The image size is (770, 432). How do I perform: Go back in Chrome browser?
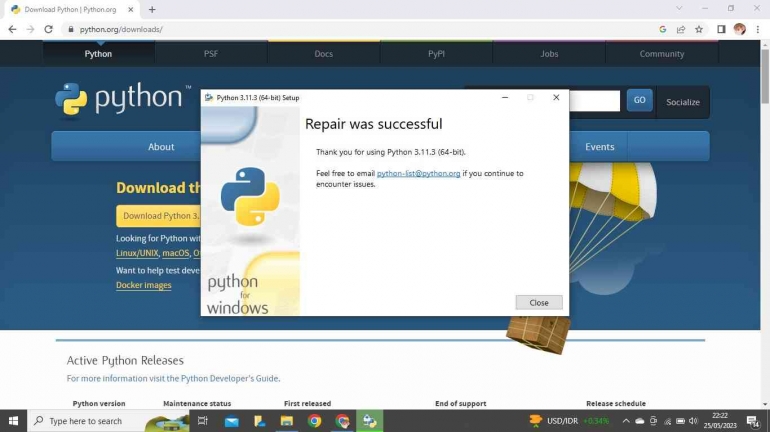[x=12, y=29]
